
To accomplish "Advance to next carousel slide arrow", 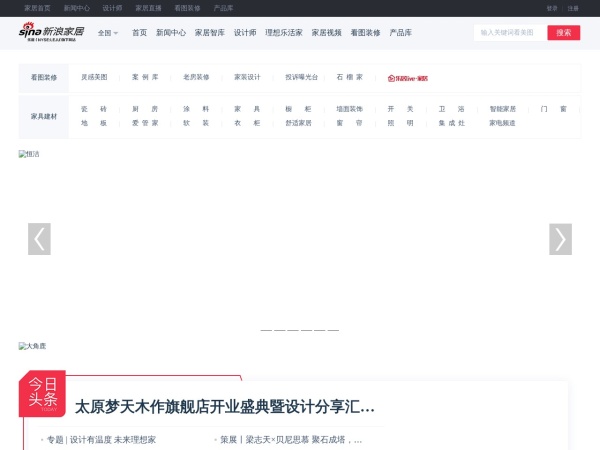I will tap(560, 239).
